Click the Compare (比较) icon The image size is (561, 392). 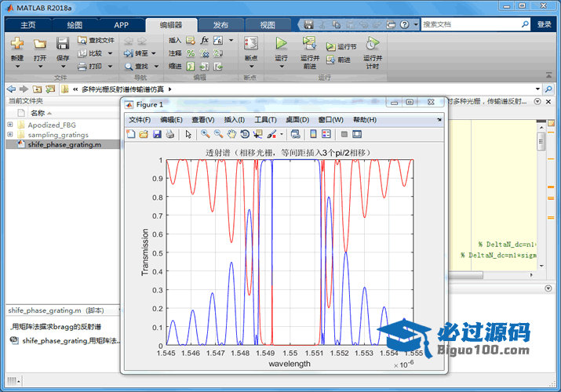pos(82,53)
